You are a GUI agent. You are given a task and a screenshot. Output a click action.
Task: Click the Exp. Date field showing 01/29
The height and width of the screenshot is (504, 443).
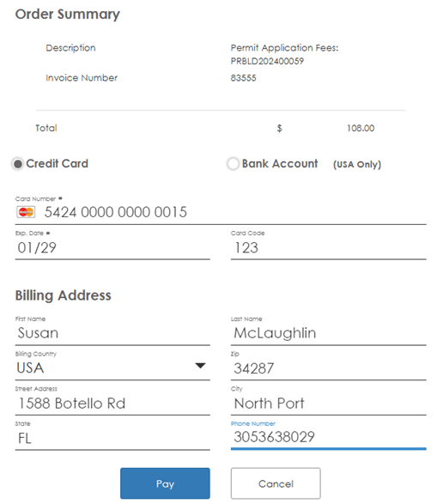coord(112,247)
